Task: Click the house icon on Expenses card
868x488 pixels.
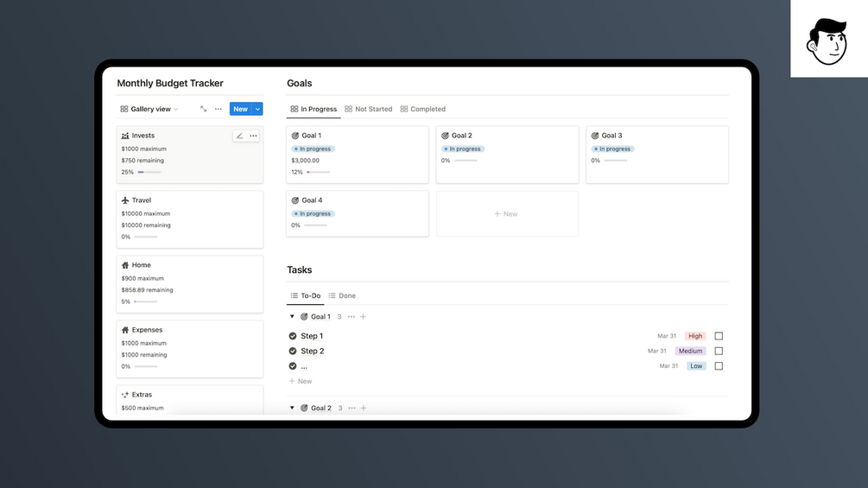Action: click(125, 330)
